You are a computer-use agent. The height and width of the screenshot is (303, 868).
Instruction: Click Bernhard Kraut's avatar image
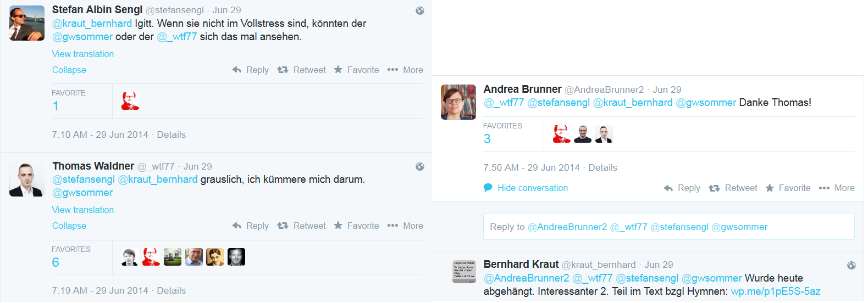463,272
